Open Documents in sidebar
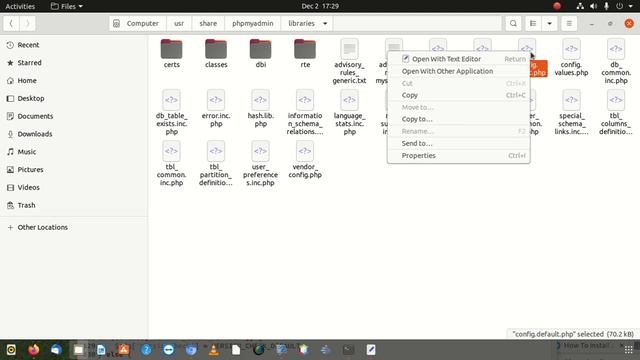The width and height of the screenshot is (640, 360). click(73, 116)
